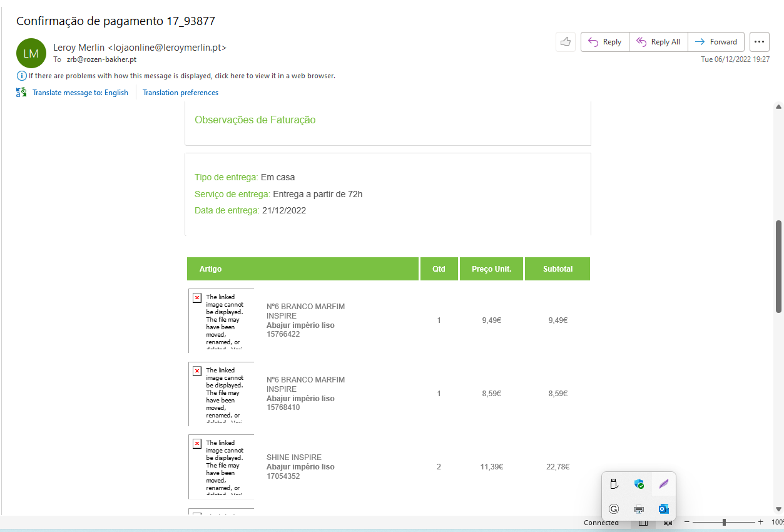Screen dimensions: 784x532
Task: Open the three-dots more actions menu
Action: [759, 42]
